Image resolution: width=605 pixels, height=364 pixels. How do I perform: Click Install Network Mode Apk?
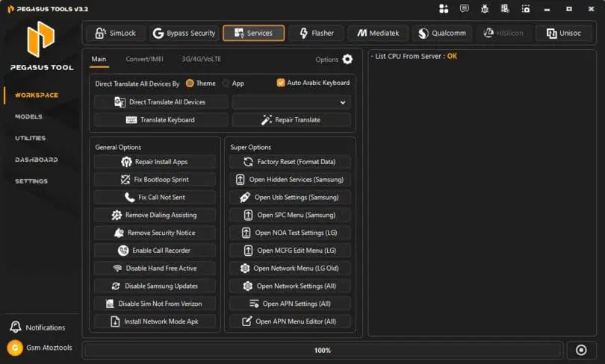click(x=155, y=321)
